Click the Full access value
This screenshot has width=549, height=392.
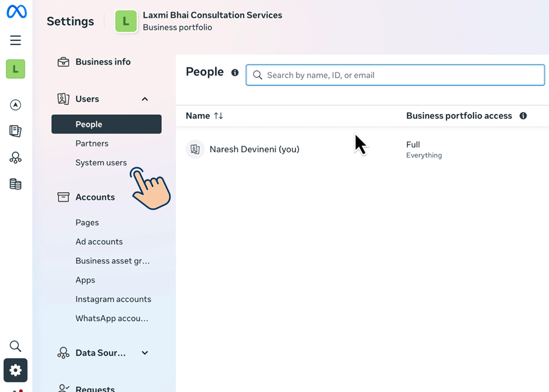pos(413,144)
